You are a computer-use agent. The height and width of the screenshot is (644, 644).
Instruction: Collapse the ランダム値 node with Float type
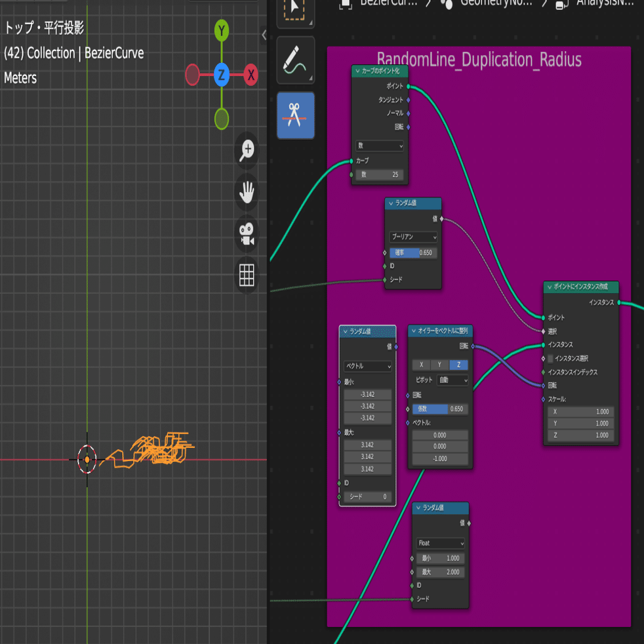(x=418, y=508)
